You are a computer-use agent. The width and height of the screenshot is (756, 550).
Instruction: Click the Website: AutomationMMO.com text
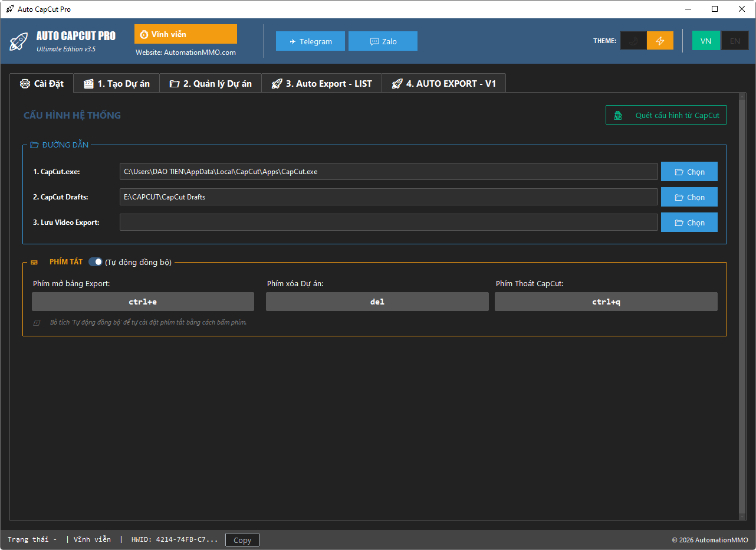click(x=186, y=53)
